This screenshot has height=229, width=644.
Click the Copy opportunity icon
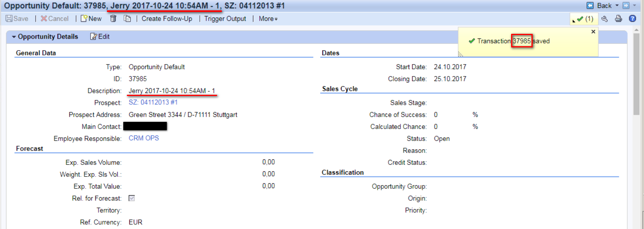click(x=127, y=19)
